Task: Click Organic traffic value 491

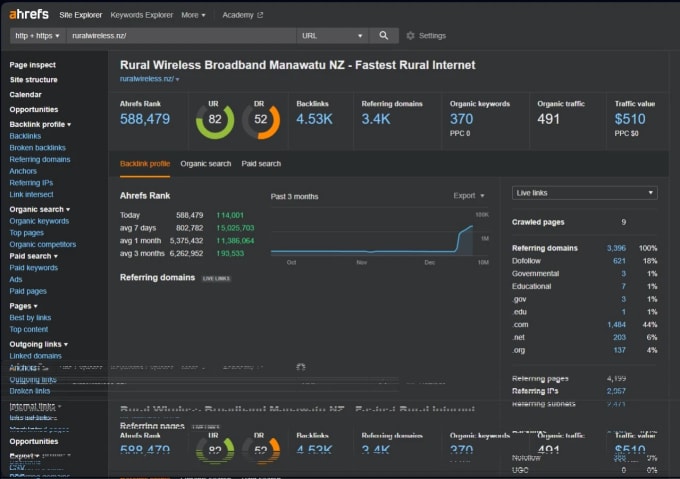Action: coord(549,119)
